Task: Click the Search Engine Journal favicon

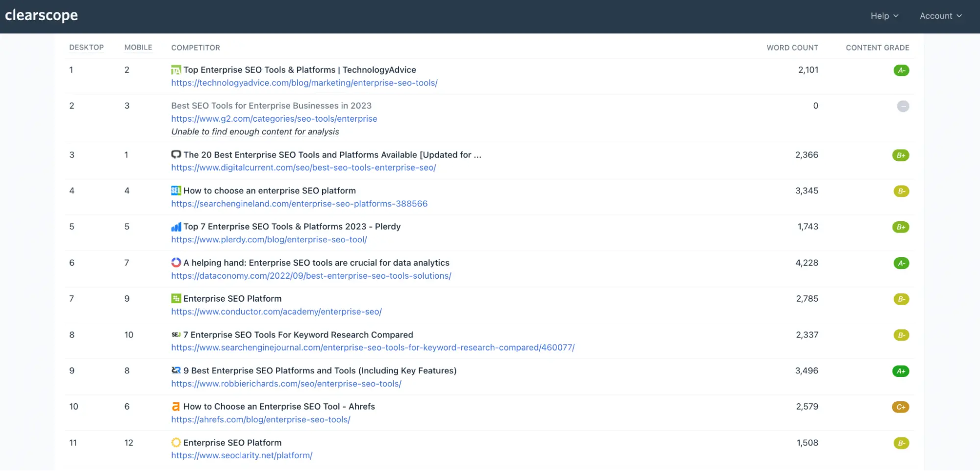Action: [176, 335]
